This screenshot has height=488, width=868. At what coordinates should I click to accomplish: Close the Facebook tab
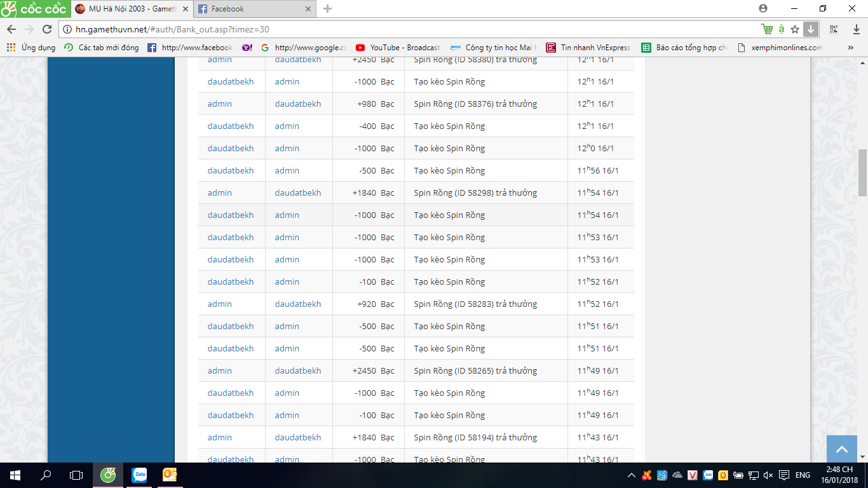click(308, 9)
